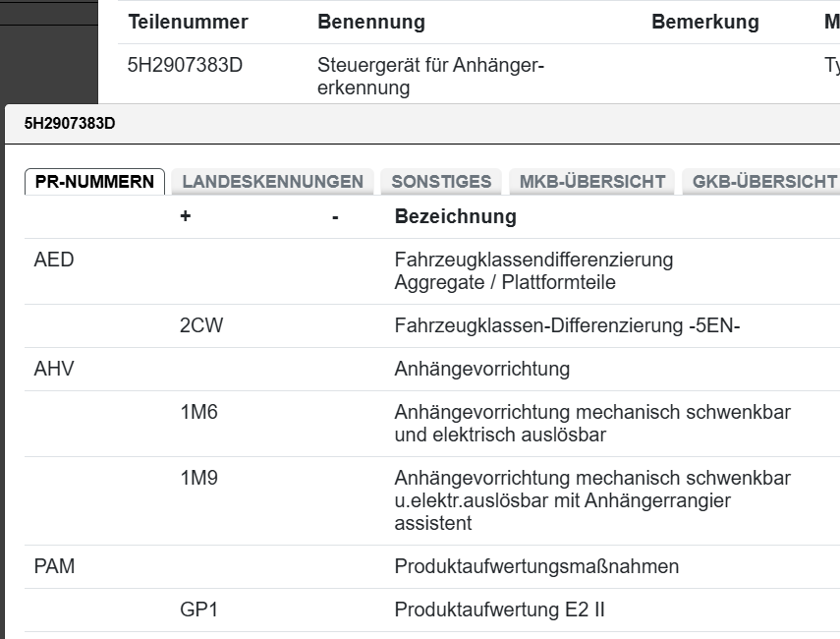This screenshot has height=639, width=840.
Task: Select the 2CW PR number row
Action: (x=201, y=326)
